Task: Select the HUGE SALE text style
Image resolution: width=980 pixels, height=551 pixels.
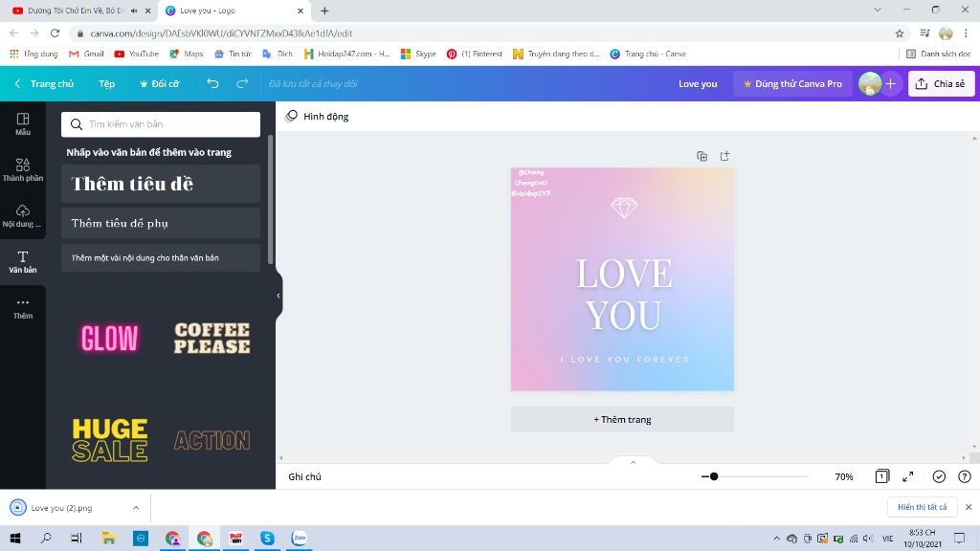Action: point(109,440)
